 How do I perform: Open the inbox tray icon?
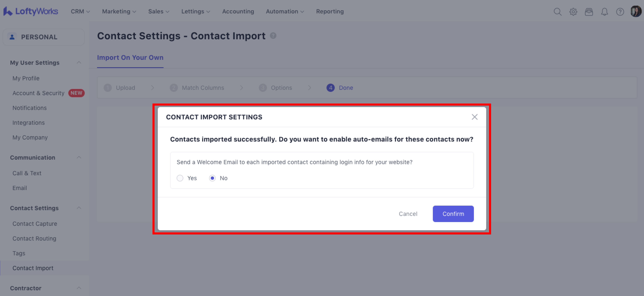pos(589,12)
